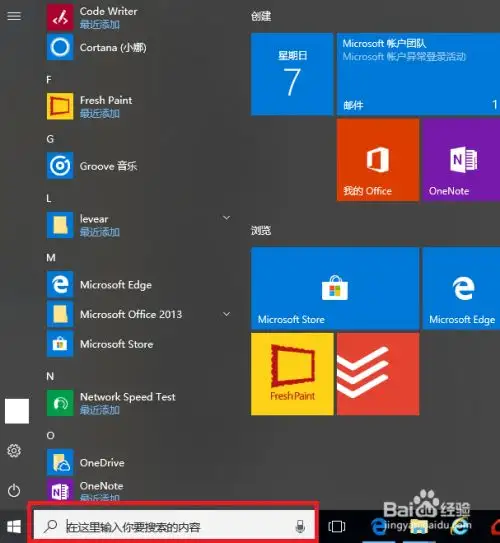Expand the levear folder chevron

pos(226,218)
